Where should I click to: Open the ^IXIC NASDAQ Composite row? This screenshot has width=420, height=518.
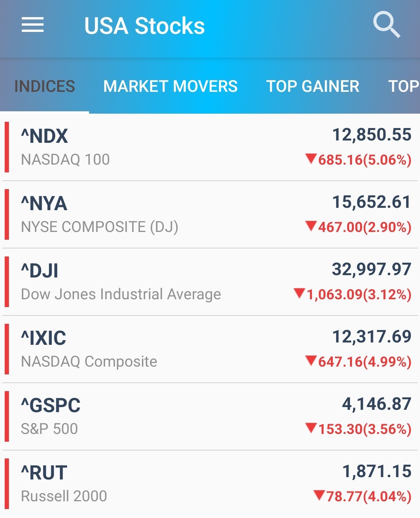[x=210, y=349]
